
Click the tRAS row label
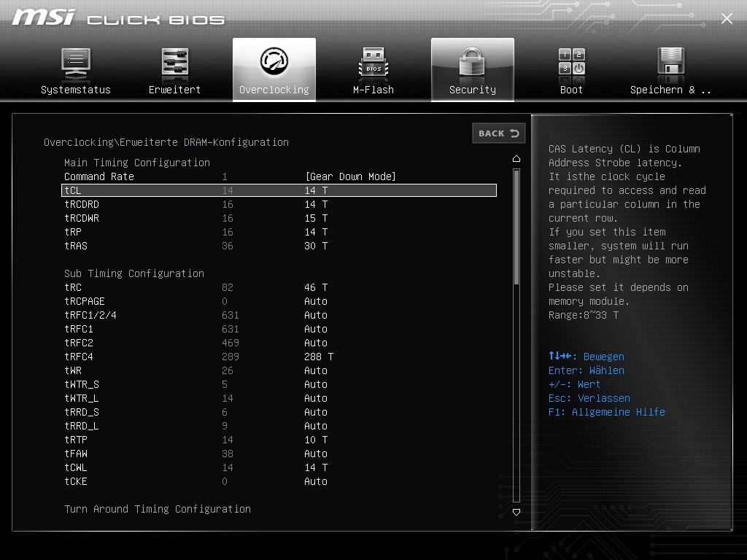coord(76,246)
